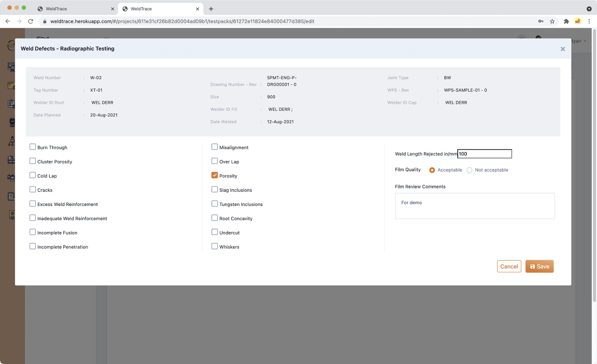The height and width of the screenshot is (364, 597).
Task: Close the first WeldTrace tab
Action: pos(112,9)
